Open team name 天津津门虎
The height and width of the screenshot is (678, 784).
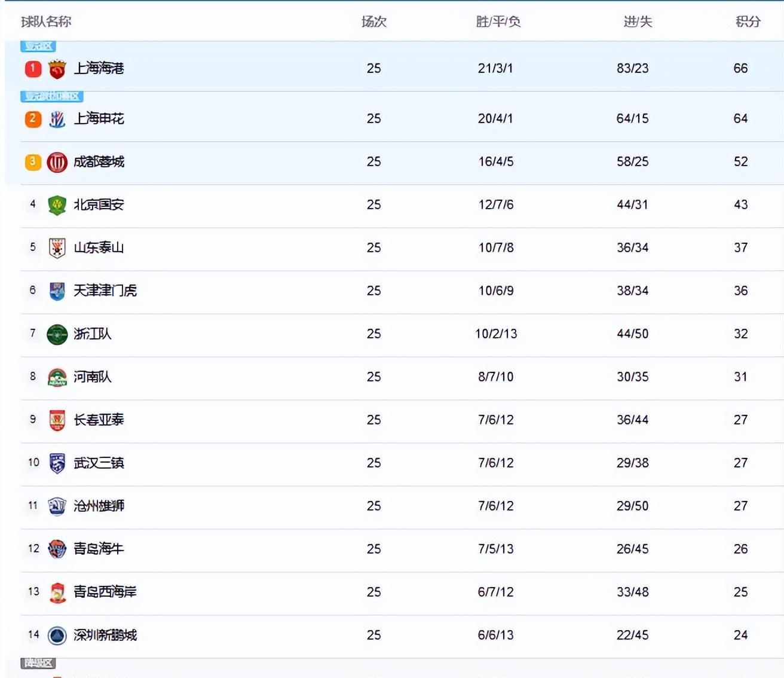(x=105, y=291)
